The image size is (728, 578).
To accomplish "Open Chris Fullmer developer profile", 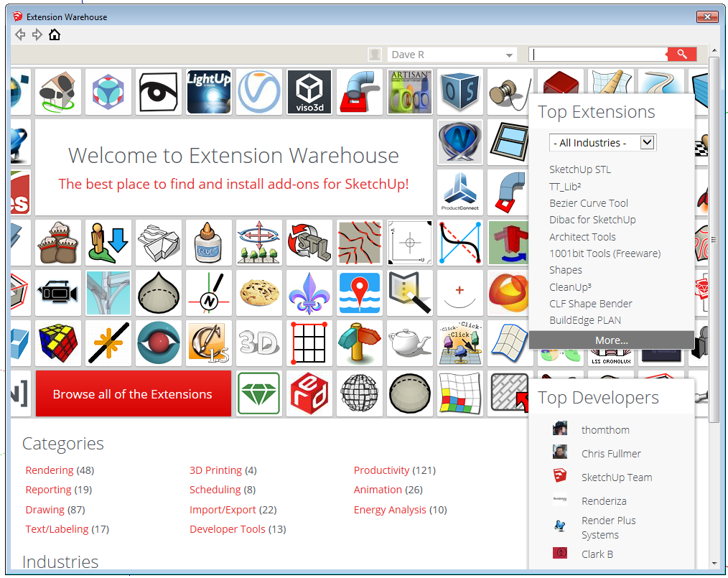I will [611, 454].
